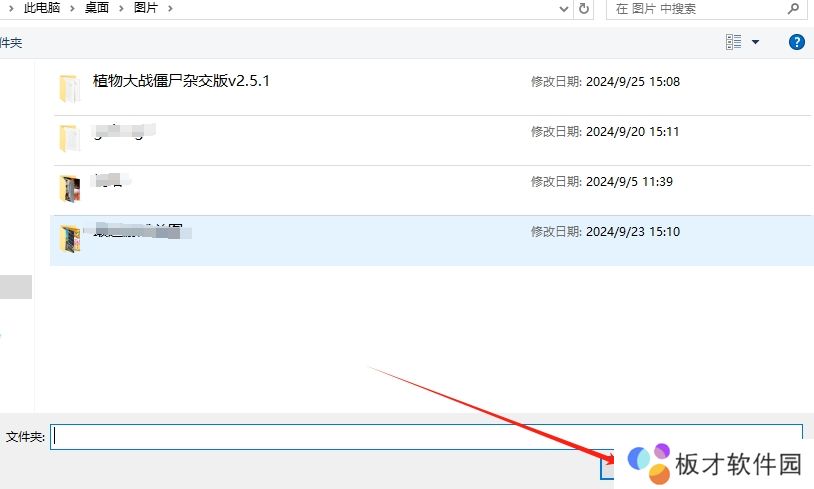Open the address bar history dropdown
814x489 pixels.
point(564,9)
